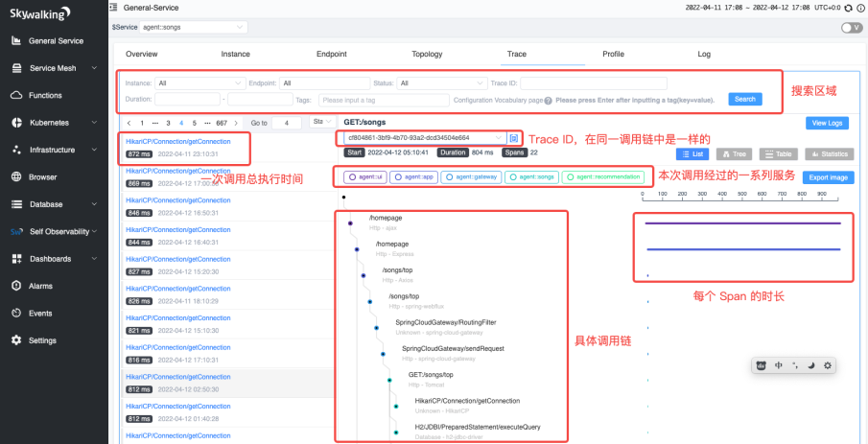Screen dimensions: 868x444
Task: Click the /homepage span duration bar
Action: click(742, 223)
